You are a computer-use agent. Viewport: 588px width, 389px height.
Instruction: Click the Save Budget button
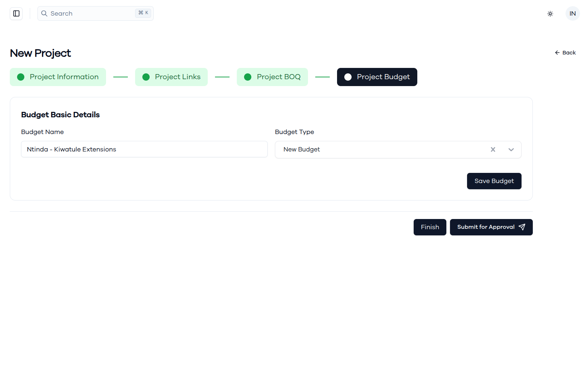click(494, 181)
